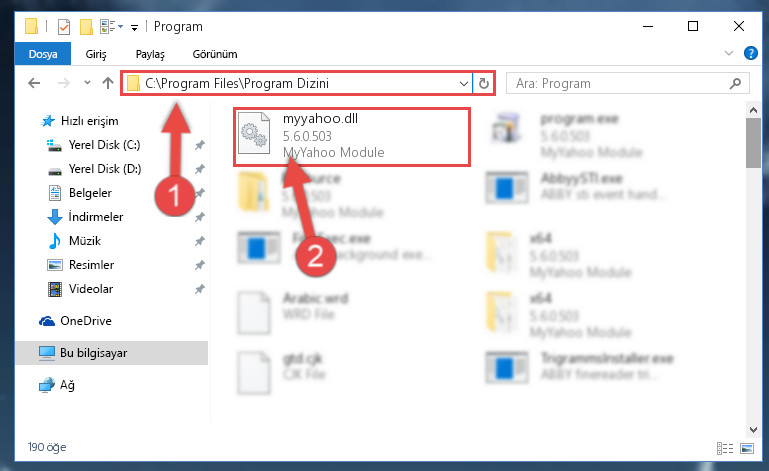Unpin Belgeler from quick access
769x471 pixels.
[200, 193]
